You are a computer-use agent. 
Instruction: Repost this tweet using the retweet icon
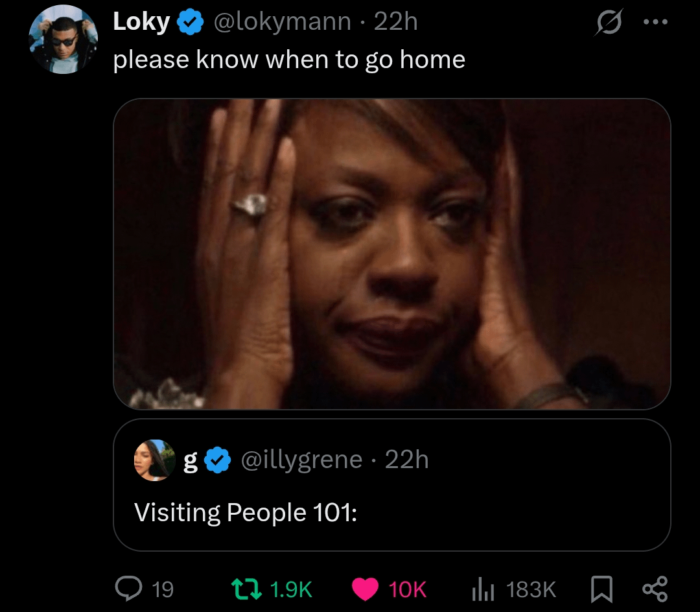click(247, 589)
